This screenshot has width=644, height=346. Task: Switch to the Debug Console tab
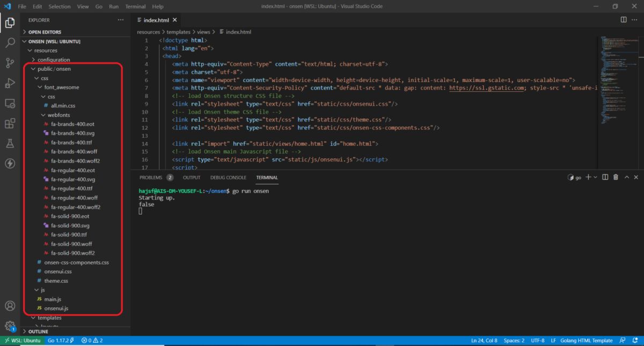coord(228,178)
